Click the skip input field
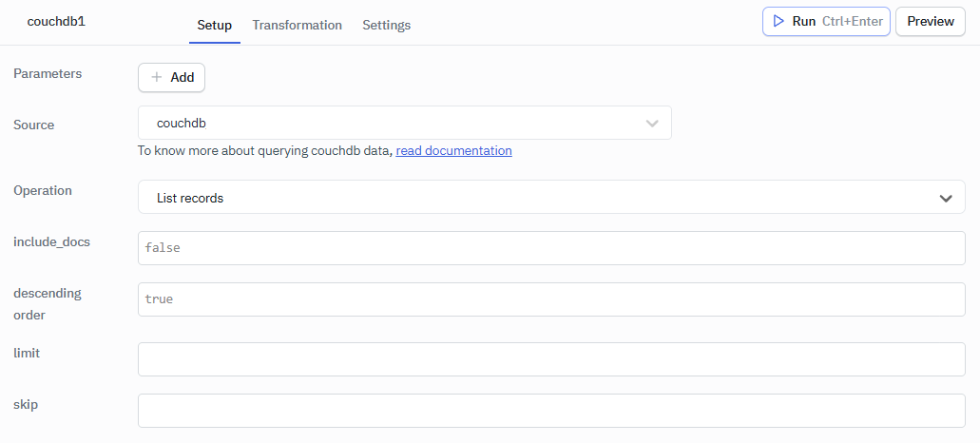The width and height of the screenshot is (980, 443). (x=551, y=411)
